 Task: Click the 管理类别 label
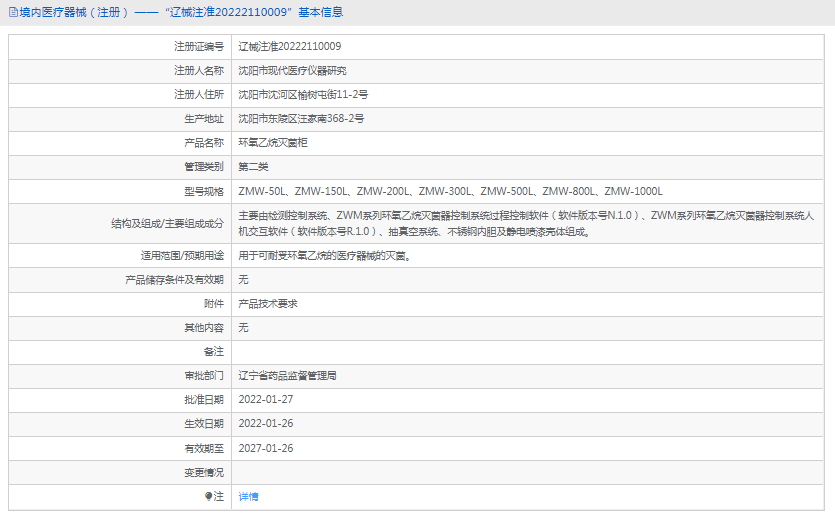tap(204, 167)
